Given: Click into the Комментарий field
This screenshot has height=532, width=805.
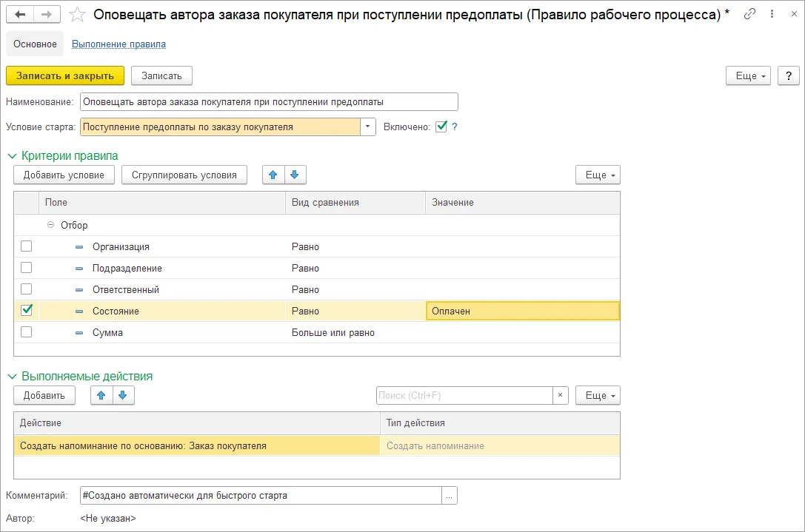Looking at the screenshot, I should 261,496.
